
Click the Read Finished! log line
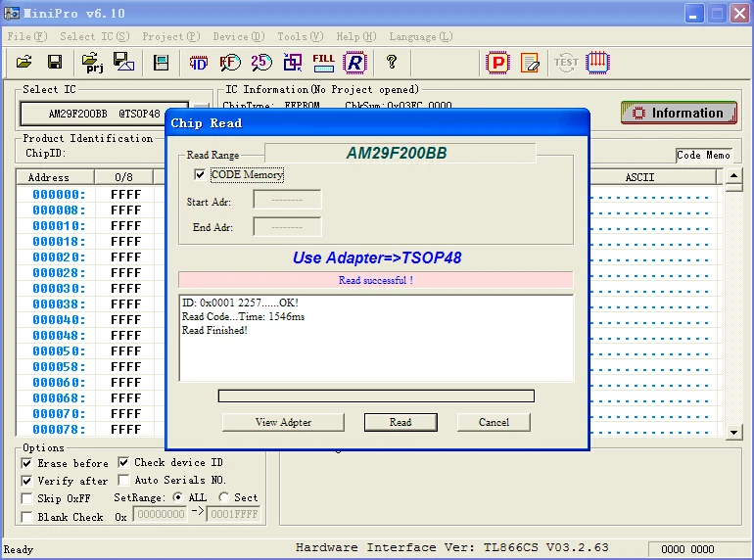(x=214, y=330)
